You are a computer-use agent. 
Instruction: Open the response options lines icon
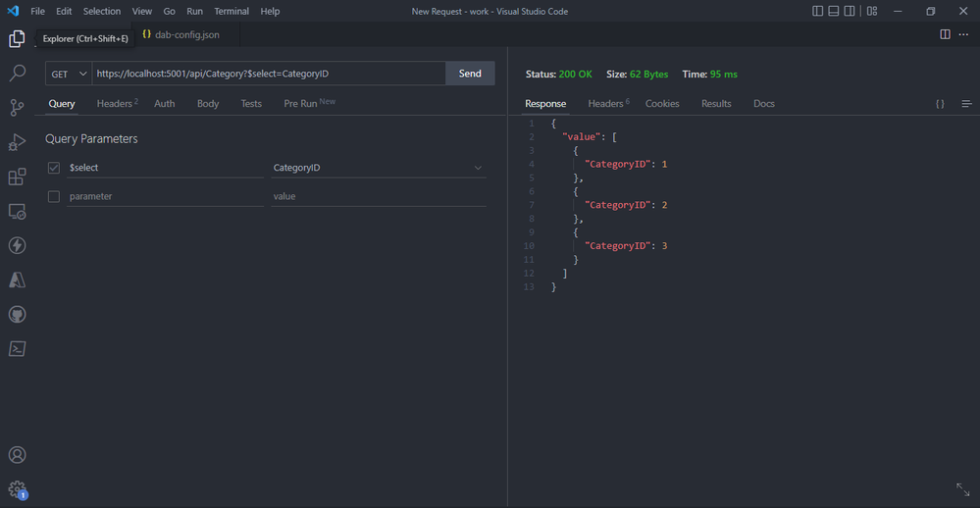(966, 104)
